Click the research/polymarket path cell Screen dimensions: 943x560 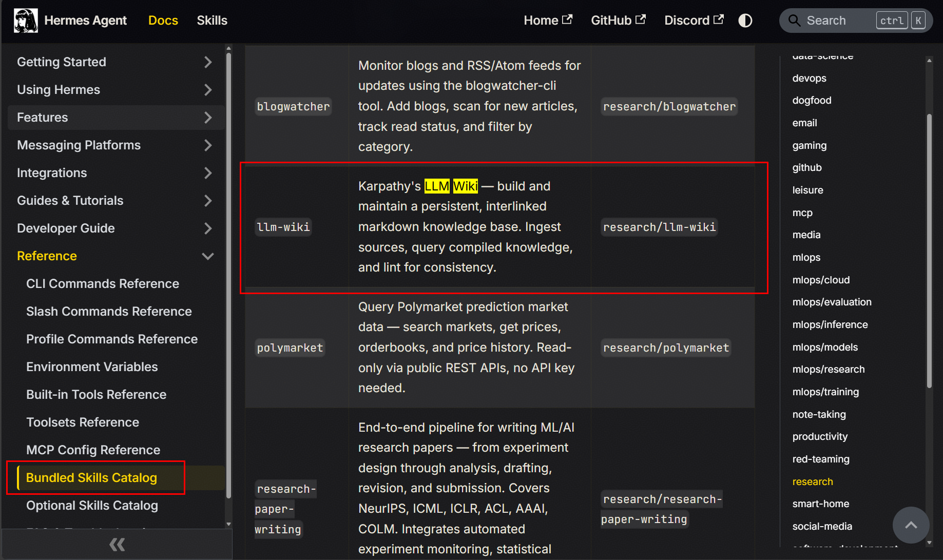(x=666, y=347)
